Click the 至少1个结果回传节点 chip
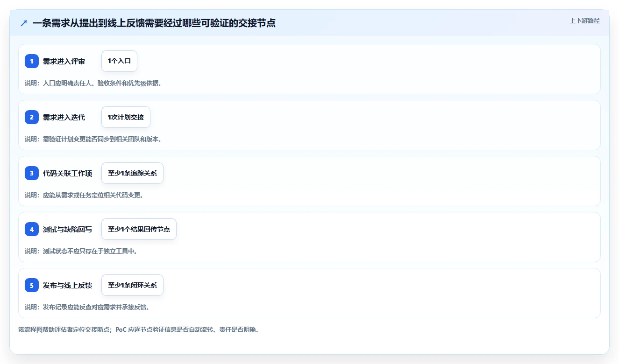 (139, 229)
